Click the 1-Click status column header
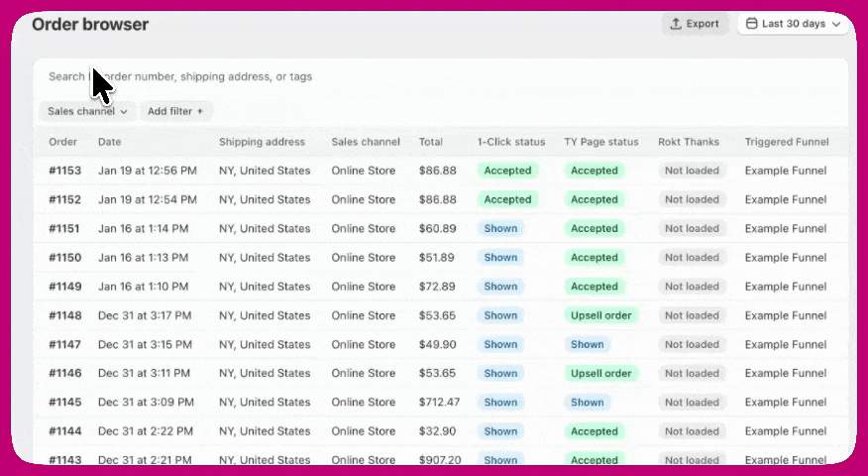868x476 pixels. coord(511,142)
